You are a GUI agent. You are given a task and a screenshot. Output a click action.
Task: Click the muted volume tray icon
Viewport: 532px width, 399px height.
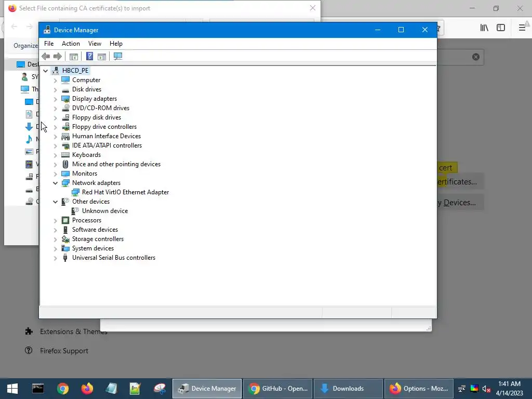click(x=486, y=389)
